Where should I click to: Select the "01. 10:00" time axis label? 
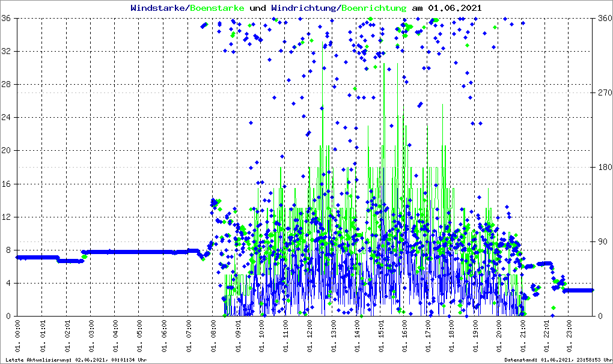click(261, 336)
